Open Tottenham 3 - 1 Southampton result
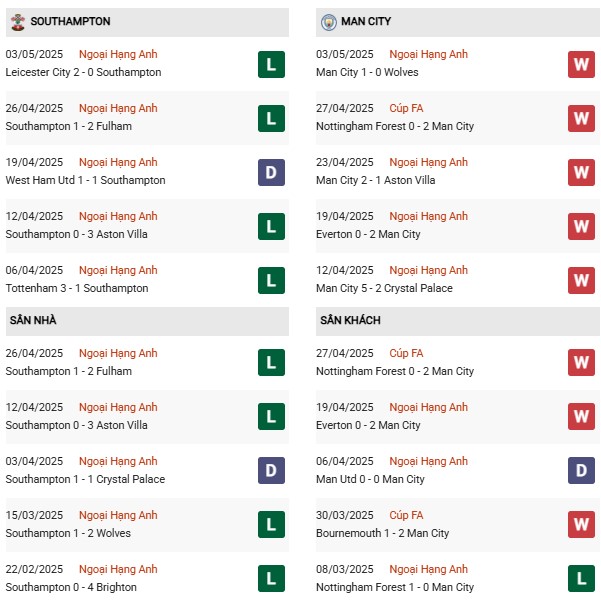 pos(77,288)
